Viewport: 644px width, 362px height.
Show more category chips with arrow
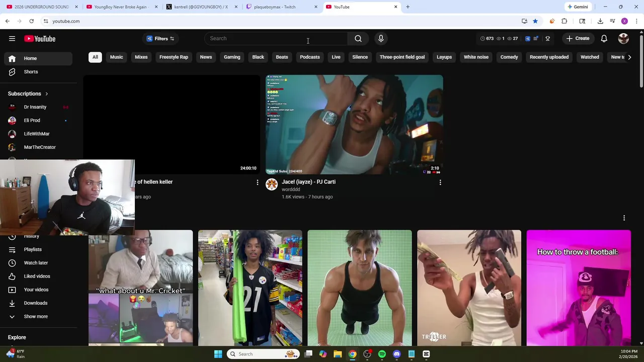tap(629, 57)
